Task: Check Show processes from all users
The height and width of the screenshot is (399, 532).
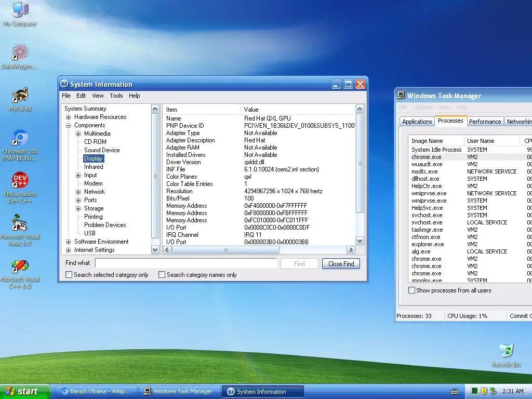Action: click(x=411, y=290)
